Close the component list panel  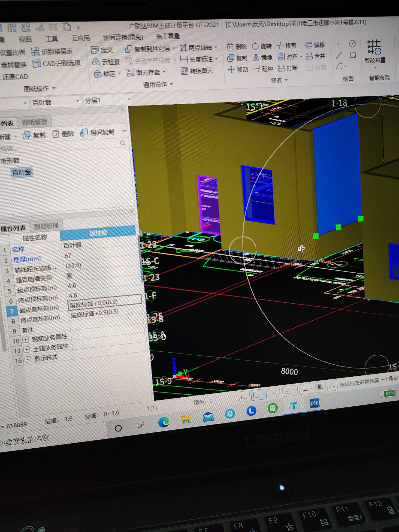click(122, 110)
